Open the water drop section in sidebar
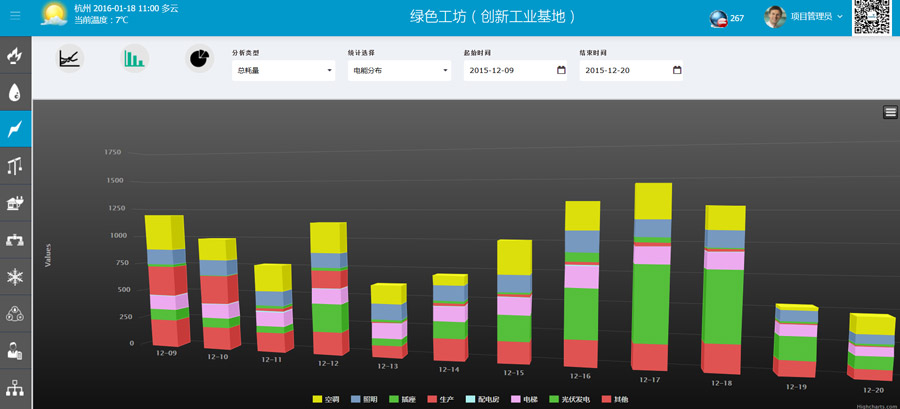This screenshot has width=900, height=409. pyautogui.click(x=15, y=93)
